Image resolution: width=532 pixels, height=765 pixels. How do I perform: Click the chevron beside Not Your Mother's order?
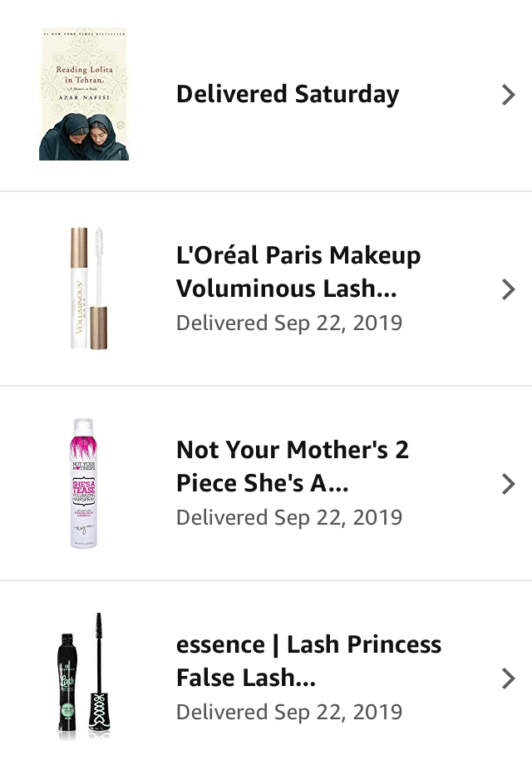[509, 484]
